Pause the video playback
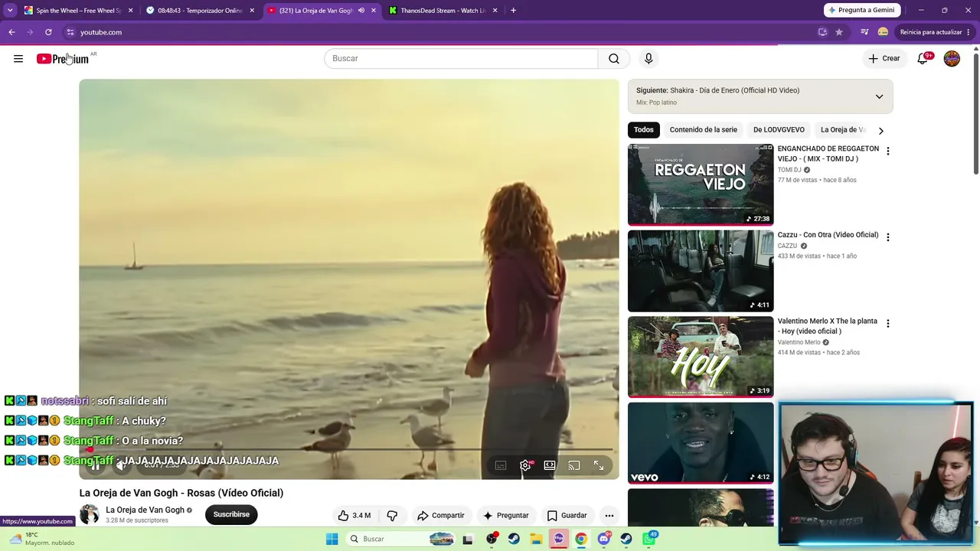The height and width of the screenshot is (551, 980). 96,465
